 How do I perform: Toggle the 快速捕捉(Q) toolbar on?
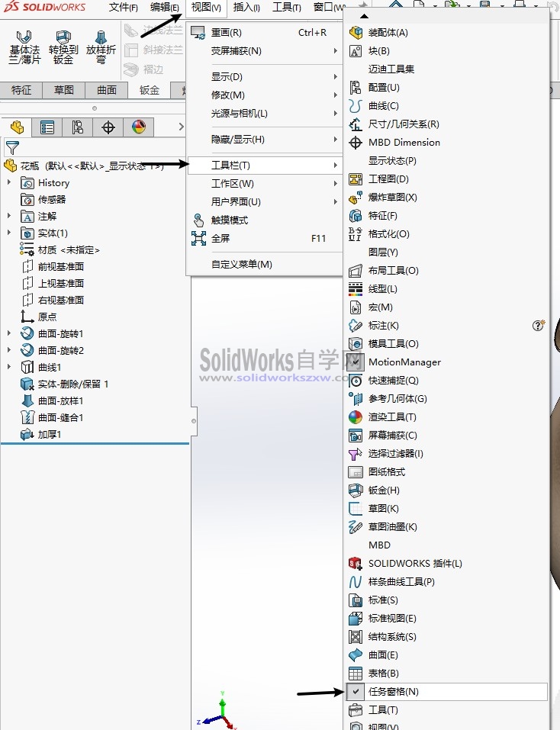click(446, 381)
